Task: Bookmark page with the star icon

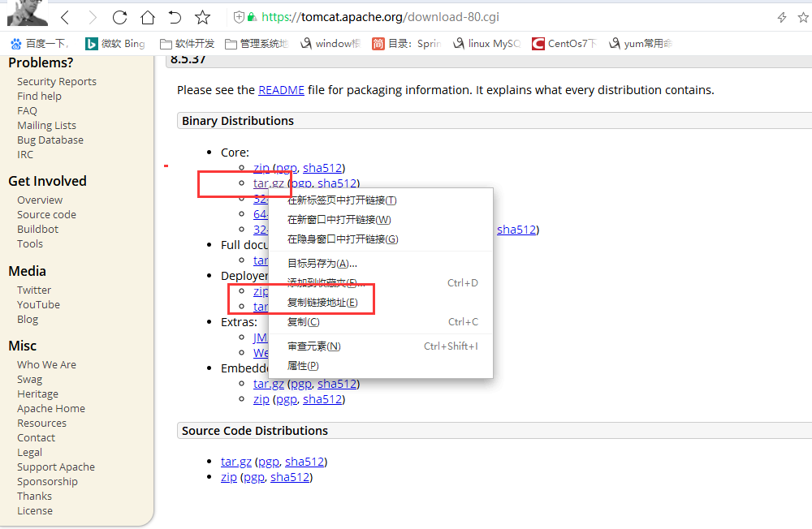Action: tap(202, 18)
